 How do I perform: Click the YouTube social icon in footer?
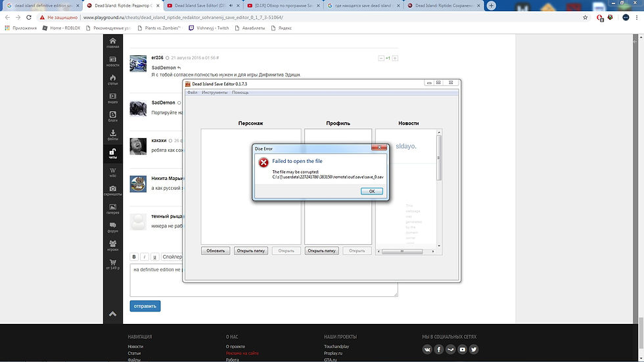pyautogui.click(x=462, y=350)
